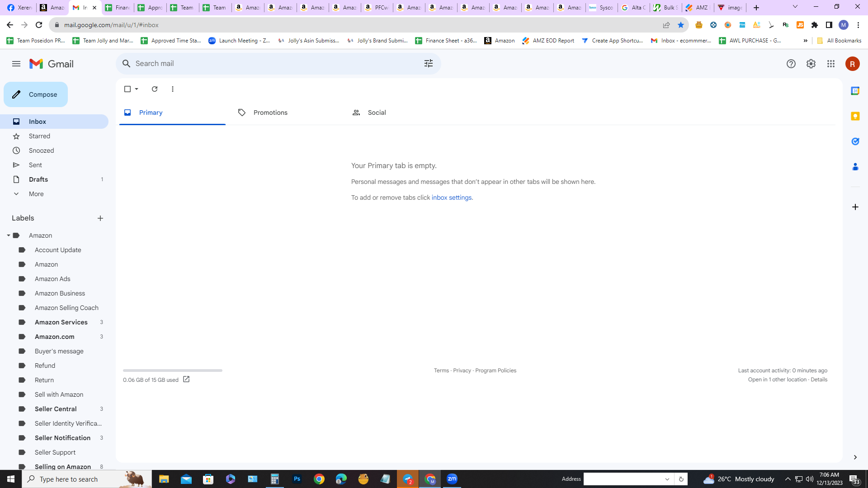Switch to the Primary tab

pyautogui.click(x=172, y=113)
